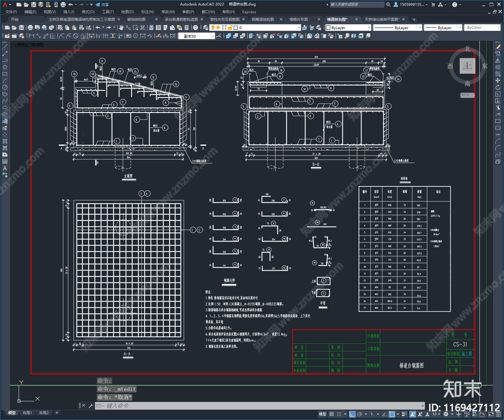This screenshot has height=420, width=504.
Task: Toggle Ortho mode in status bar
Action: point(352,414)
